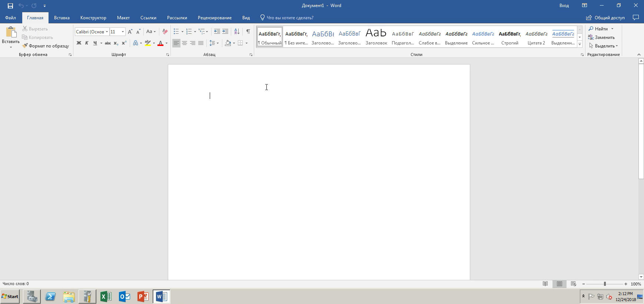Image resolution: width=644 pixels, height=304 pixels.
Task: Save the document with the floppy disk icon
Action: (10, 6)
